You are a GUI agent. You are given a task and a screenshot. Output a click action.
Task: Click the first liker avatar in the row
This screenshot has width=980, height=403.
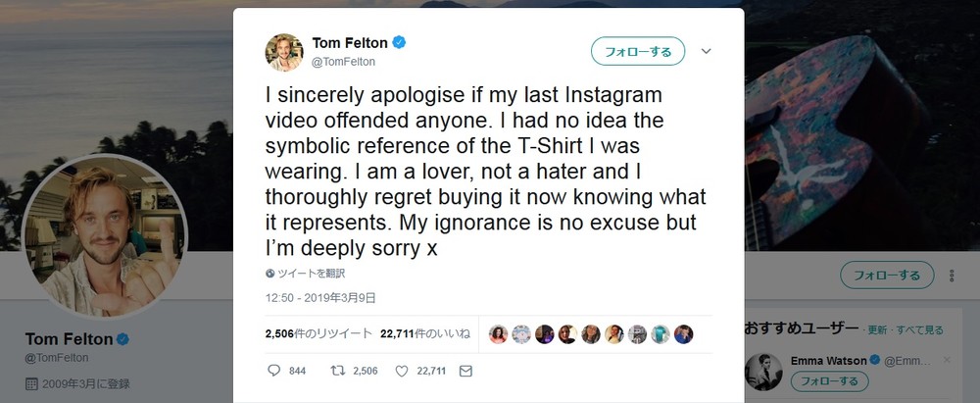point(498,333)
